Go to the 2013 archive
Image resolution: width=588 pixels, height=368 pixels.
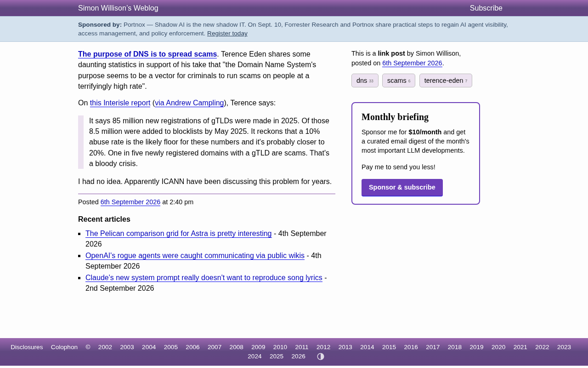(x=345, y=347)
